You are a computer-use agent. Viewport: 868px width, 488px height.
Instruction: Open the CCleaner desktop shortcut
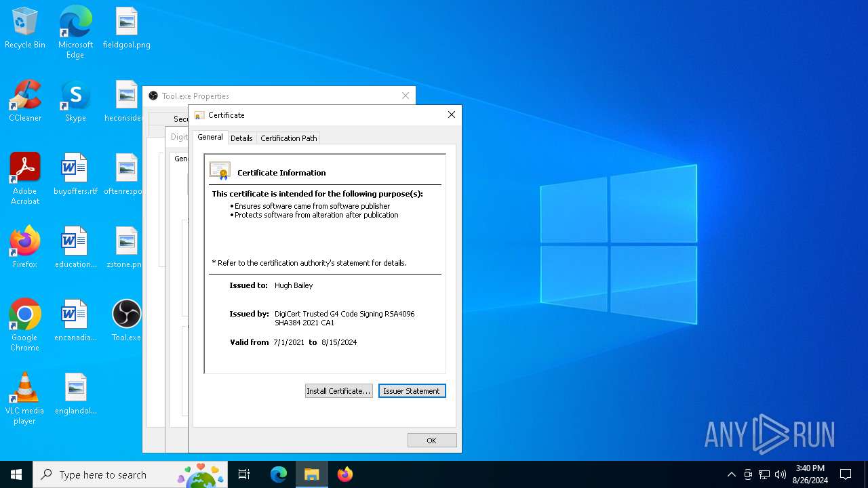25,102
